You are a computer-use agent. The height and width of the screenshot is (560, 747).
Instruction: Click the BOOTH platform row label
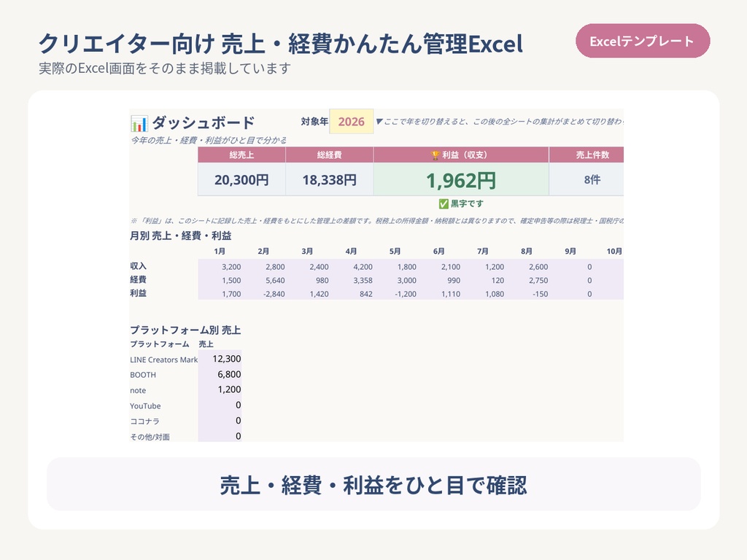143,375
